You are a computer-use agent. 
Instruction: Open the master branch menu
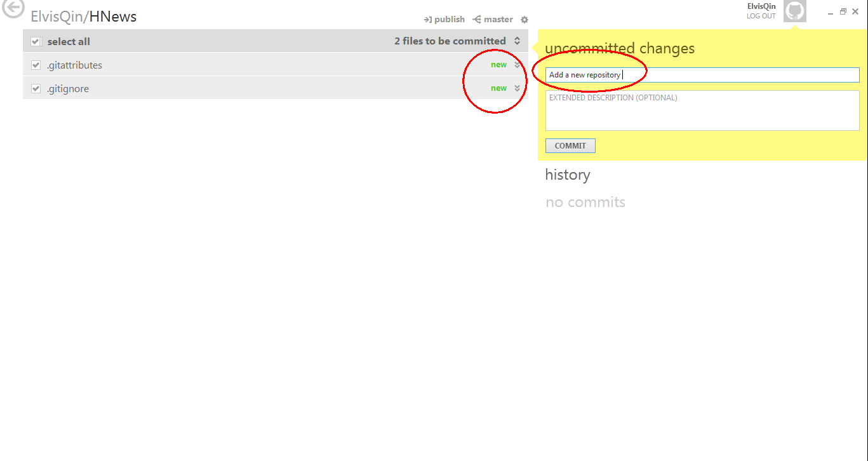493,20
